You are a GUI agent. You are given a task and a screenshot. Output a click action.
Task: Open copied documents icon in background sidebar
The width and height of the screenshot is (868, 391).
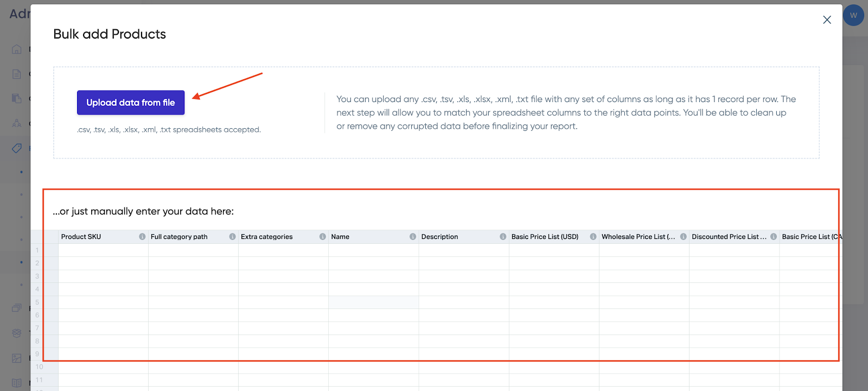point(17,98)
